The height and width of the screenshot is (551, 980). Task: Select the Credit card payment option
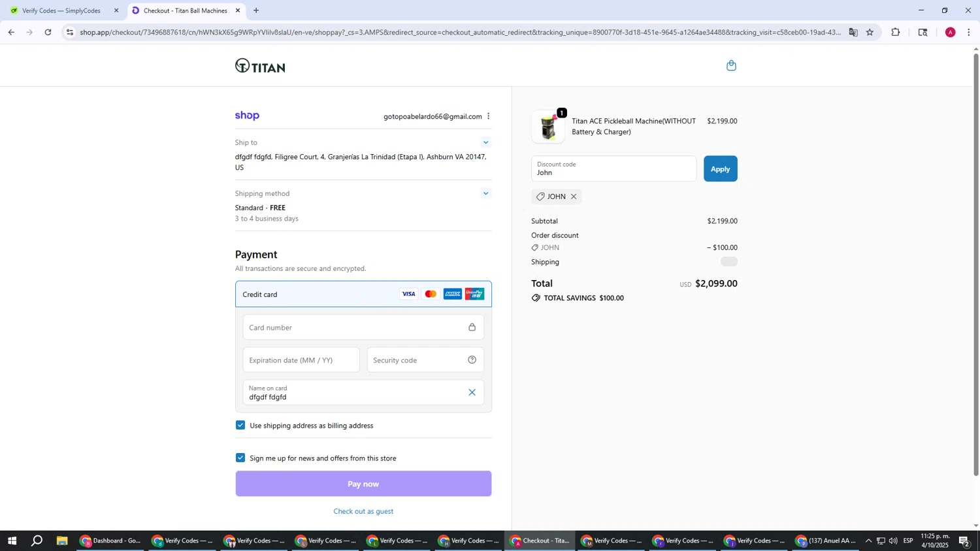click(363, 294)
